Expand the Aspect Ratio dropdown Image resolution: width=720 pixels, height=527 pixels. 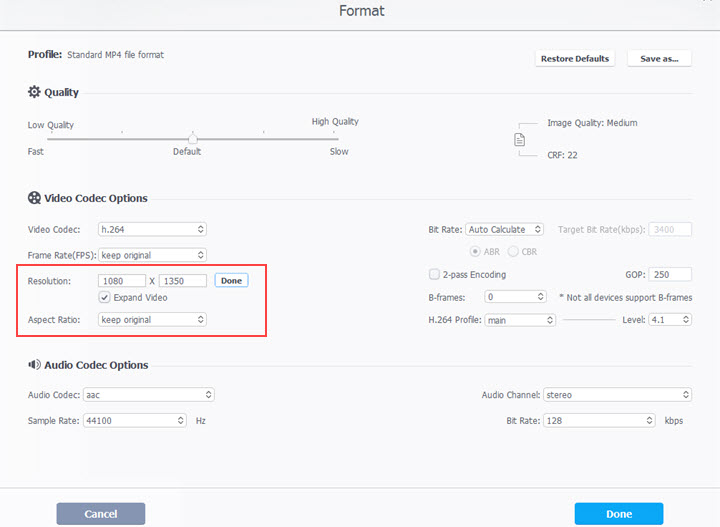point(152,319)
